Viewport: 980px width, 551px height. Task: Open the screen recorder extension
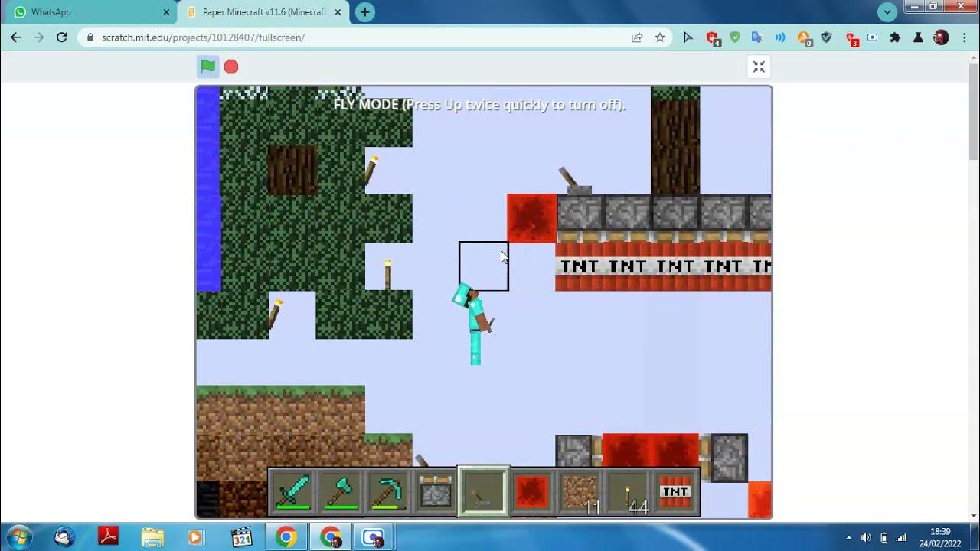pos(873,37)
